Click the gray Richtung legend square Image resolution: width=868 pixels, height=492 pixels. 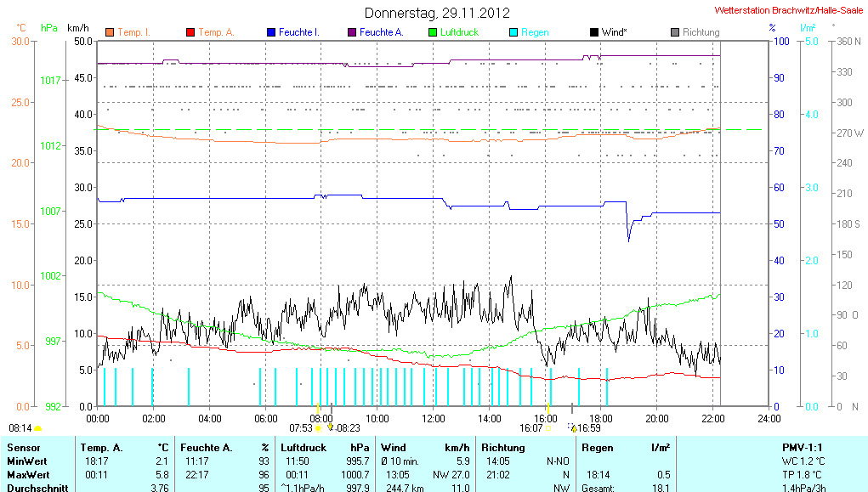pos(675,32)
